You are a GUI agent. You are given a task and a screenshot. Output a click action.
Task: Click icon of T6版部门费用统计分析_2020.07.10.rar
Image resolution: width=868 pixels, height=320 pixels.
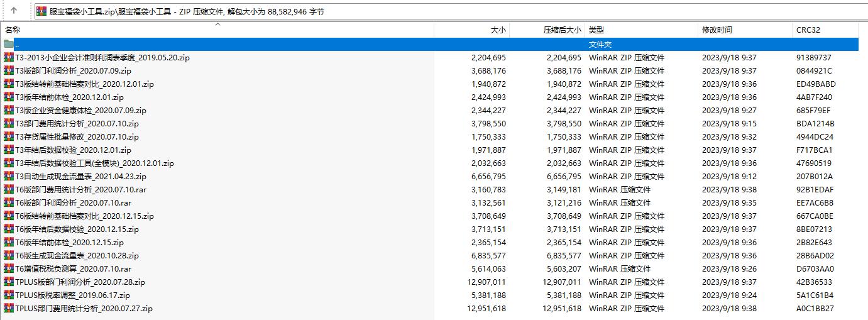[x=8, y=189]
